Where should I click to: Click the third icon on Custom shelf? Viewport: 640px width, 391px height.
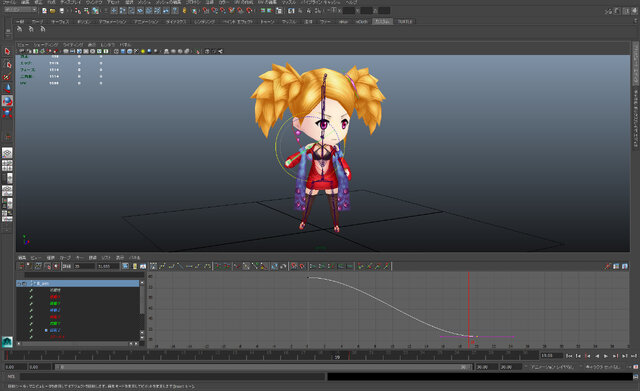click(42, 29)
